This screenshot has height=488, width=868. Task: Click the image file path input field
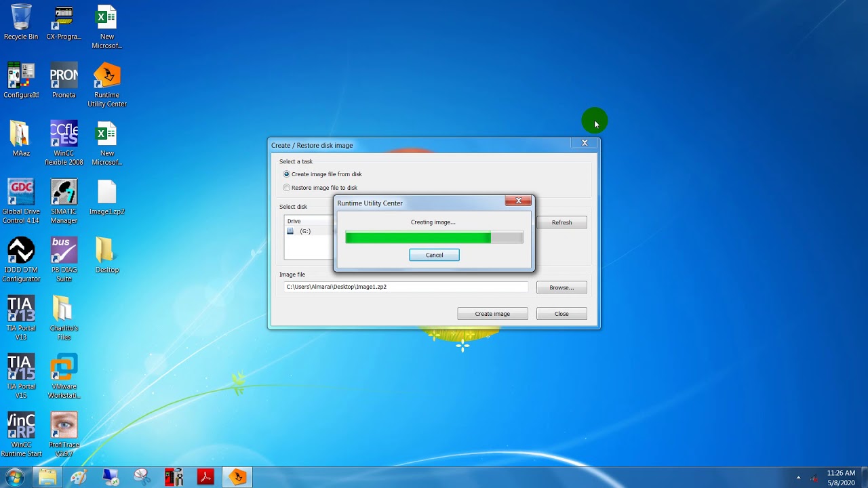click(406, 287)
